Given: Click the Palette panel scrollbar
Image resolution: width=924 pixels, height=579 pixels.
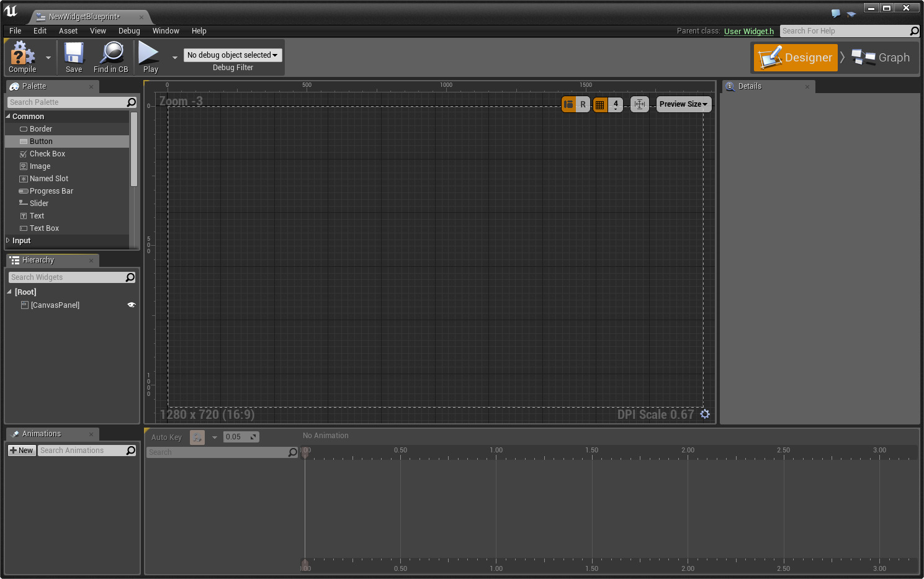Looking at the screenshot, I should coord(133,149).
